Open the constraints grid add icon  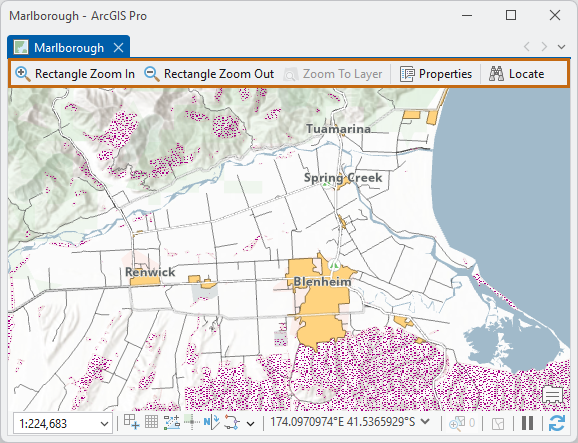click(132, 422)
